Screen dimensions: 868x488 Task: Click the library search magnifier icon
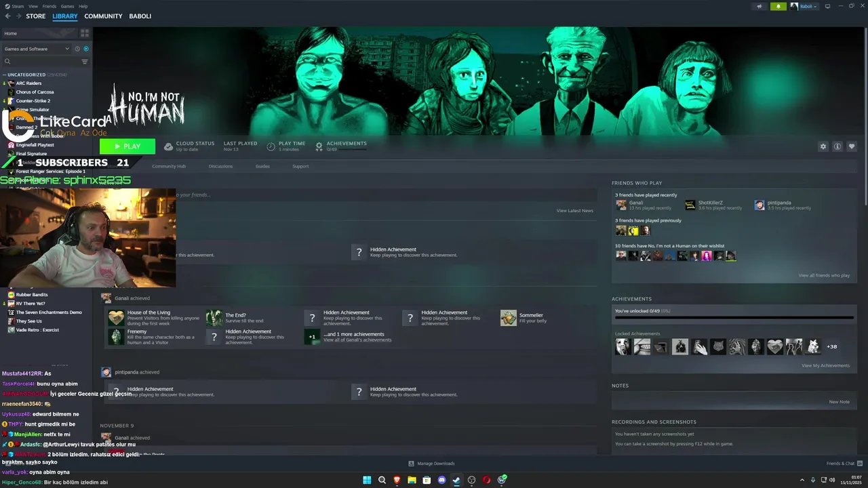point(7,62)
